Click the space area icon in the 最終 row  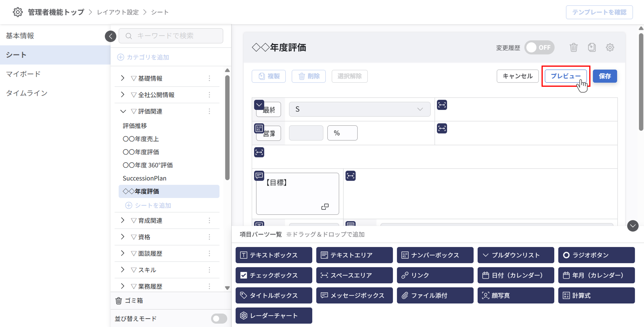click(442, 105)
